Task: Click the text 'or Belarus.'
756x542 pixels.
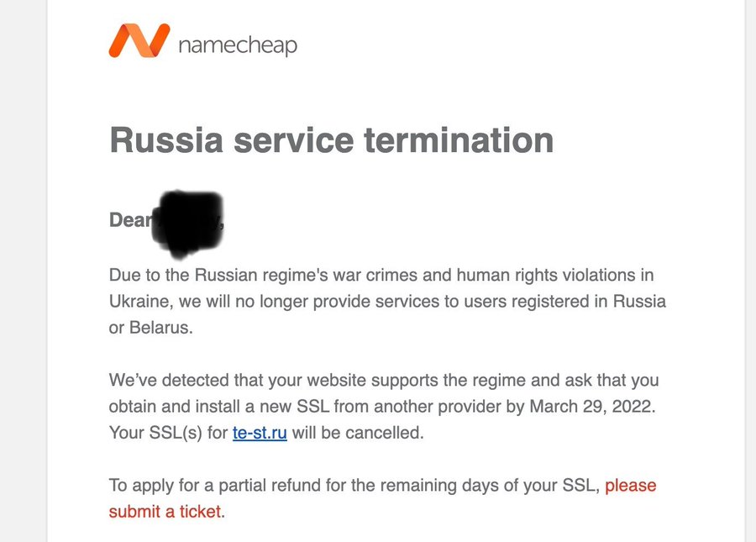Action: point(151,328)
